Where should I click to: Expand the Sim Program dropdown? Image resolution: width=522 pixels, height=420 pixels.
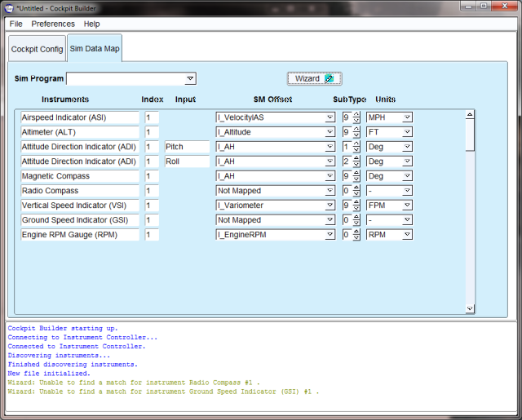pyautogui.click(x=190, y=79)
